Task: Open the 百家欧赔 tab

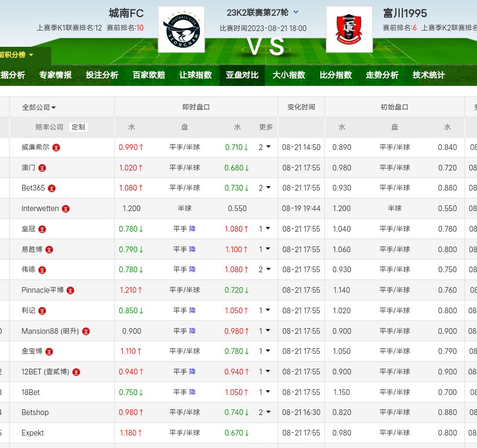Action: 149,75
